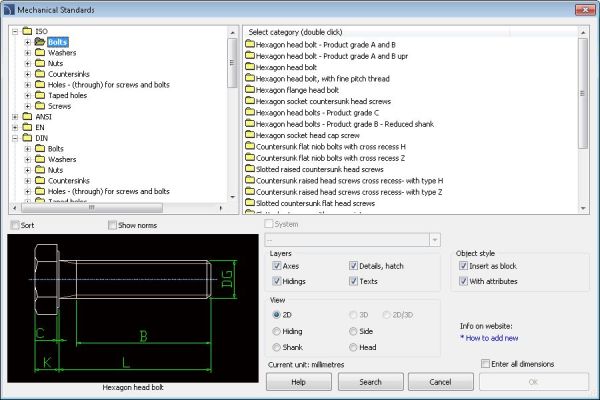600x400 pixels.
Task: Check Enter all dimensions box
Action: coord(485,364)
